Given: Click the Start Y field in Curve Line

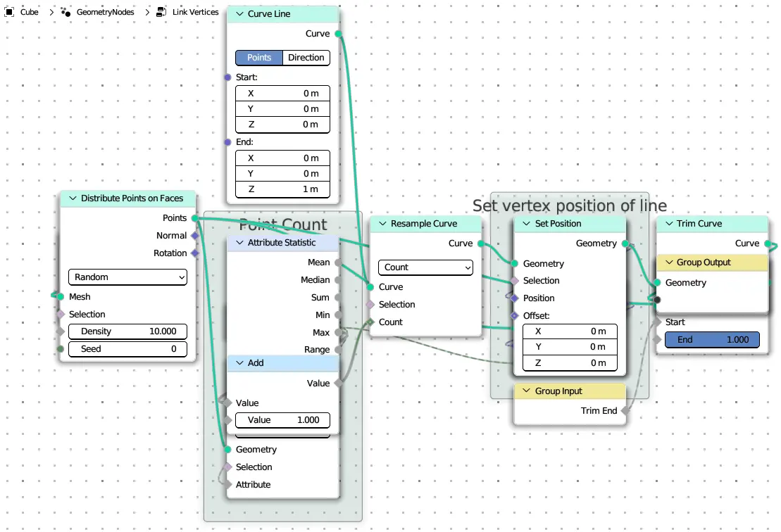Looking at the screenshot, I should pyautogui.click(x=282, y=108).
